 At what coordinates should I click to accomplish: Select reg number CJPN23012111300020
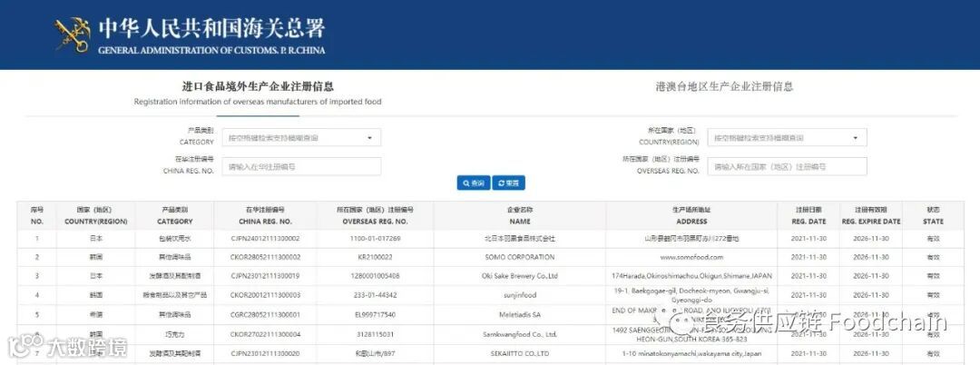[266, 354]
